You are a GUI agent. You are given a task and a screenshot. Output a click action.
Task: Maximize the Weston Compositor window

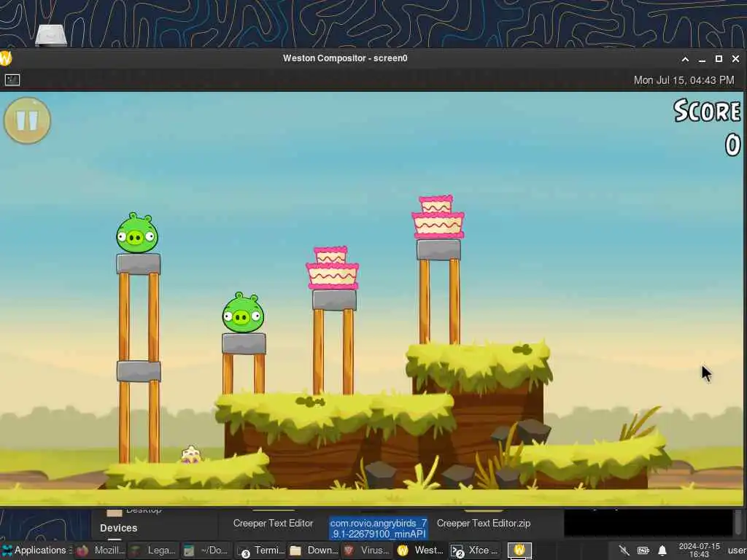click(719, 58)
